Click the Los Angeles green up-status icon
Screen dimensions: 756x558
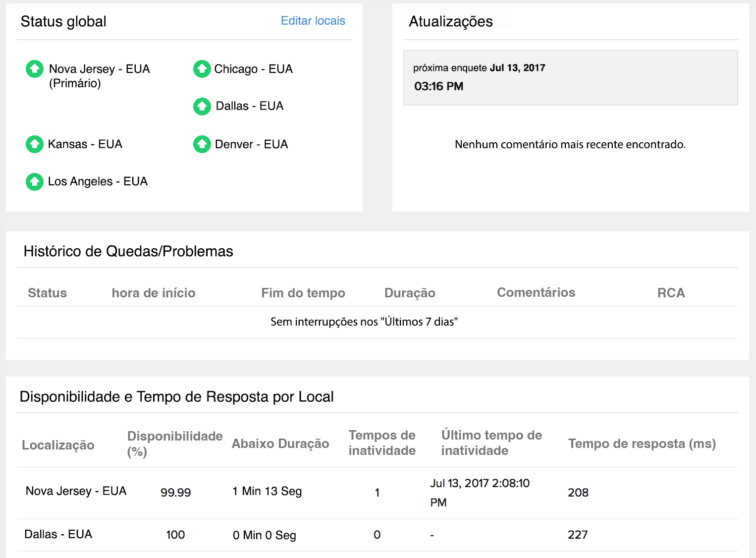tap(35, 182)
